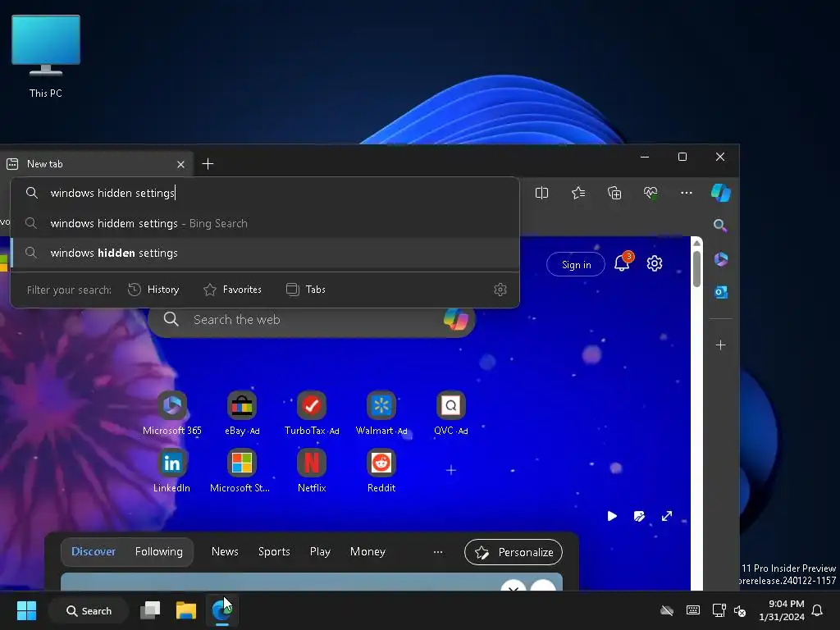The width and height of the screenshot is (840, 630).
Task: Open File Explorer from the taskbar
Action: coord(186,610)
